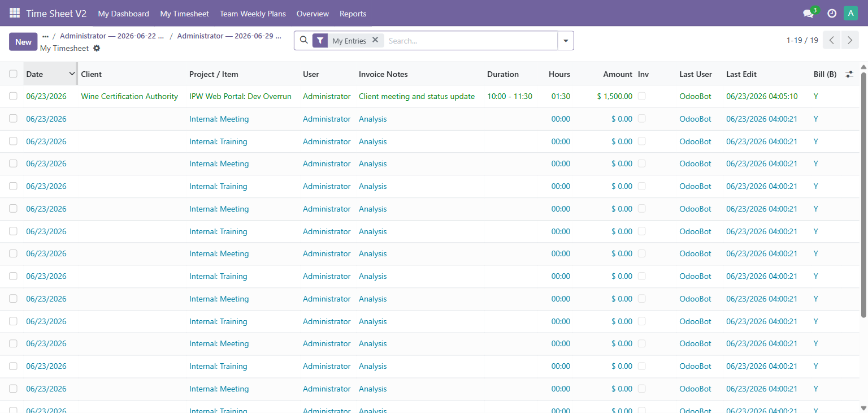Click IPW Web Portal: Dev Overrun project

pos(240,96)
